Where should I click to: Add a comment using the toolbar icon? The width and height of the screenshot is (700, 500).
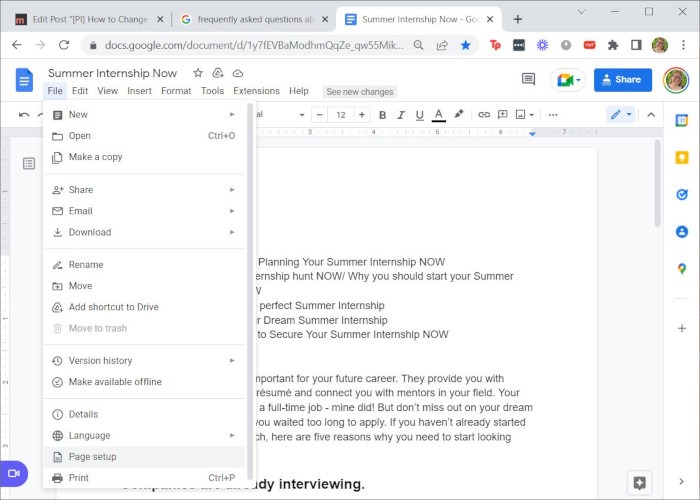[x=503, y=115]
